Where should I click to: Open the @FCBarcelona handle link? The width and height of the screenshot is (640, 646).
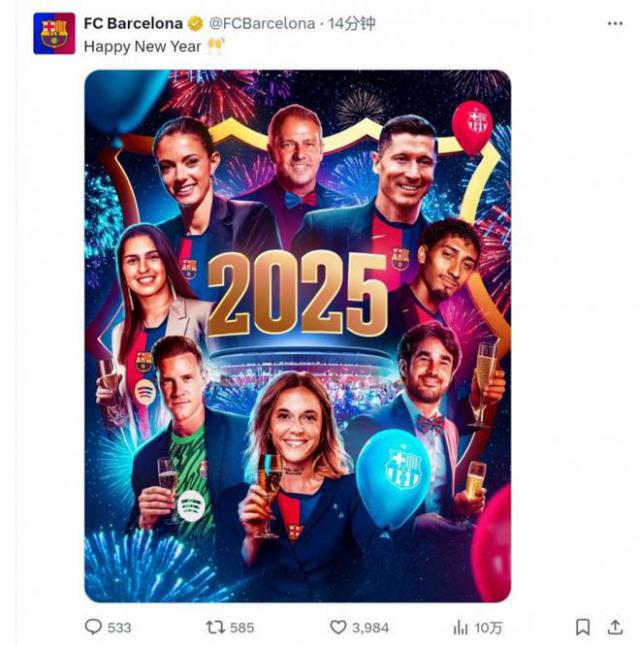[x=261, y=22]
